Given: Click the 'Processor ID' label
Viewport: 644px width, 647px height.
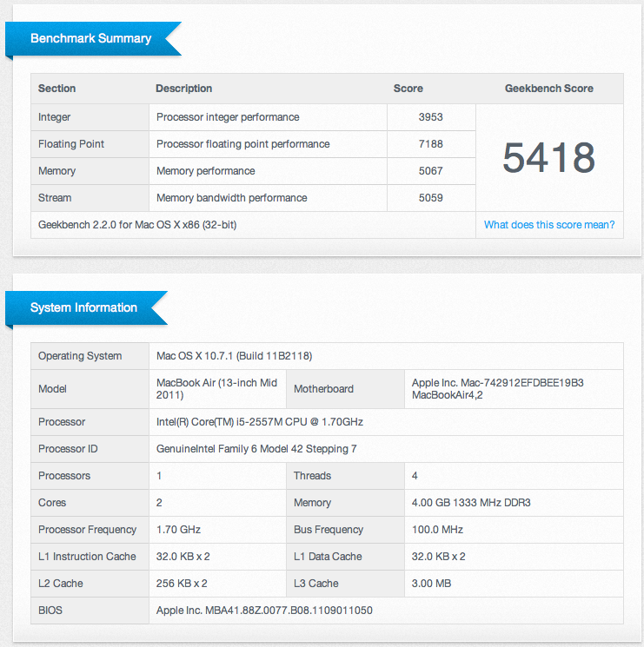Looking at the screenshot, I should [68, 449].
